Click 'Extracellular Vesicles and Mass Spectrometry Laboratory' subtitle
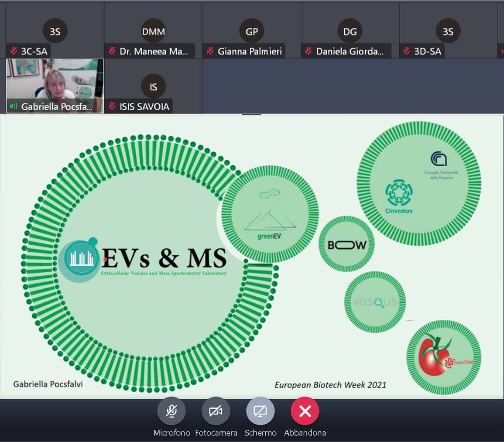 tap(164, 273)
